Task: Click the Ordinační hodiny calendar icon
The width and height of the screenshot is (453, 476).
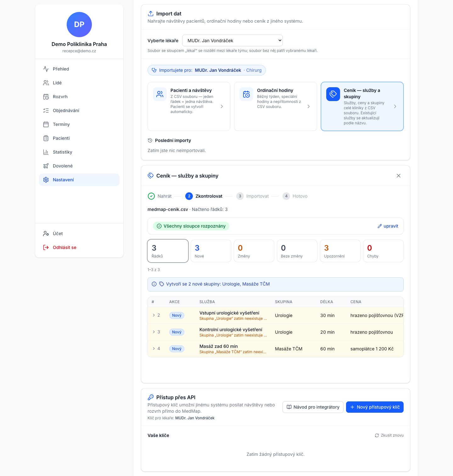Action: 246,94
